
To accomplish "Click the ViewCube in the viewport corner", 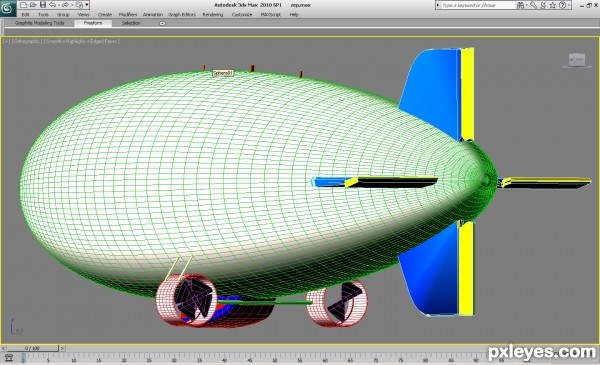I will tap(576, 60).
